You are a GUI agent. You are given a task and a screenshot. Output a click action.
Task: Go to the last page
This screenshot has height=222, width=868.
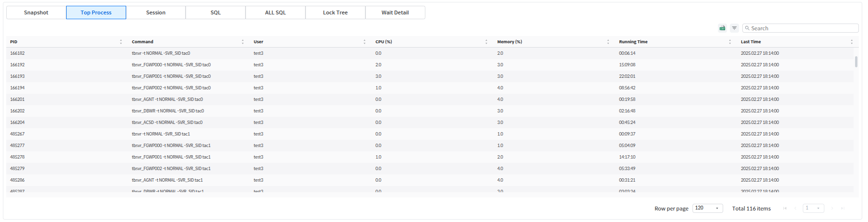pos(843,208)
